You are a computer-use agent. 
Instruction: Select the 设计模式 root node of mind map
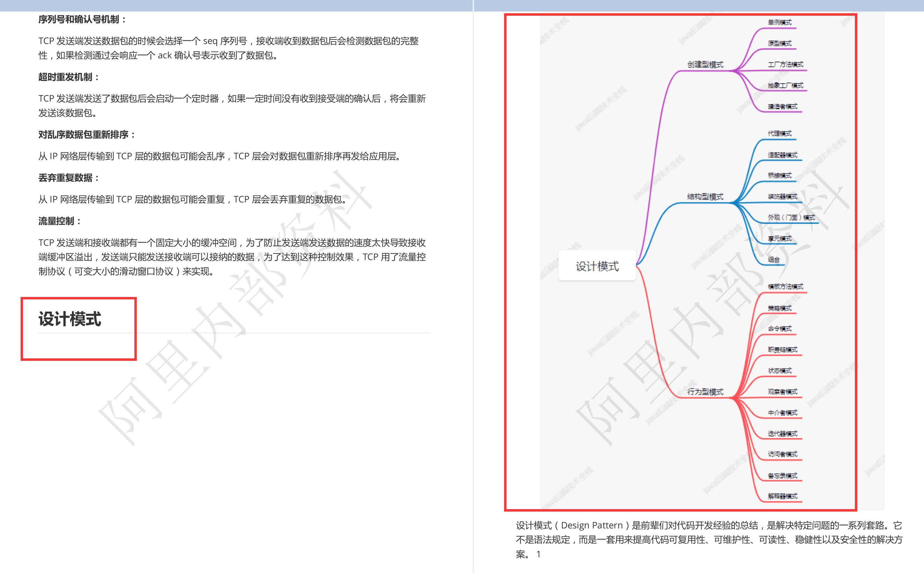(x=597, y=266)
